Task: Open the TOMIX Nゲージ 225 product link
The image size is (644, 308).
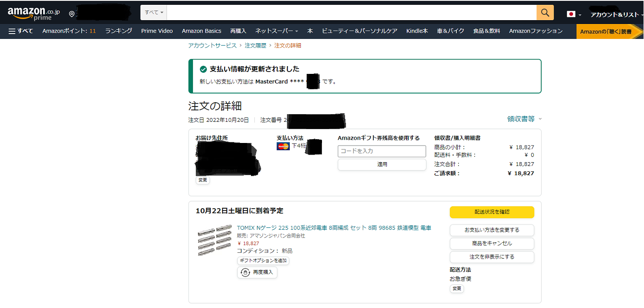Action: pos(334,228)
